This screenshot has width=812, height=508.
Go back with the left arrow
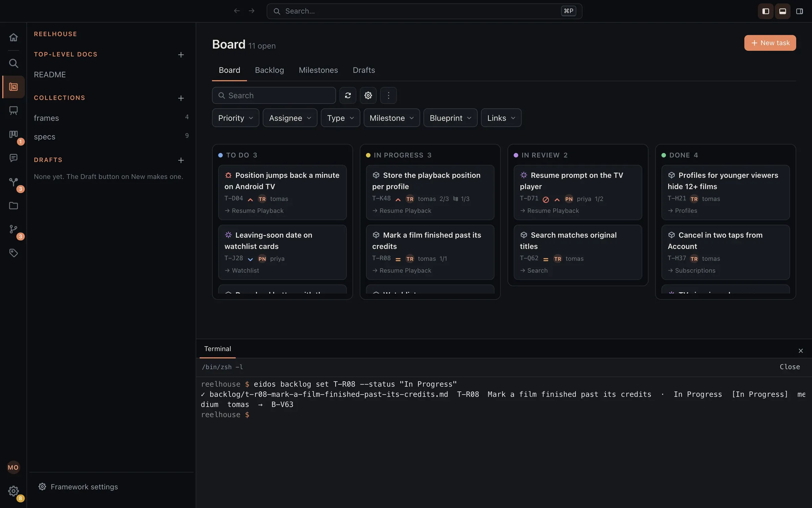[237, 11]
